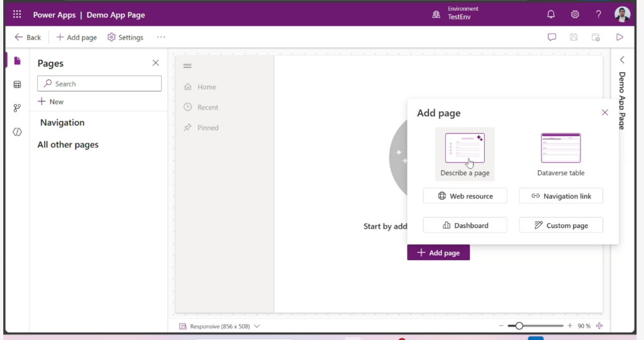Expand the collapsed Demo App Page panel
This screenshot has width=644, height=340.
click(621, 60)
